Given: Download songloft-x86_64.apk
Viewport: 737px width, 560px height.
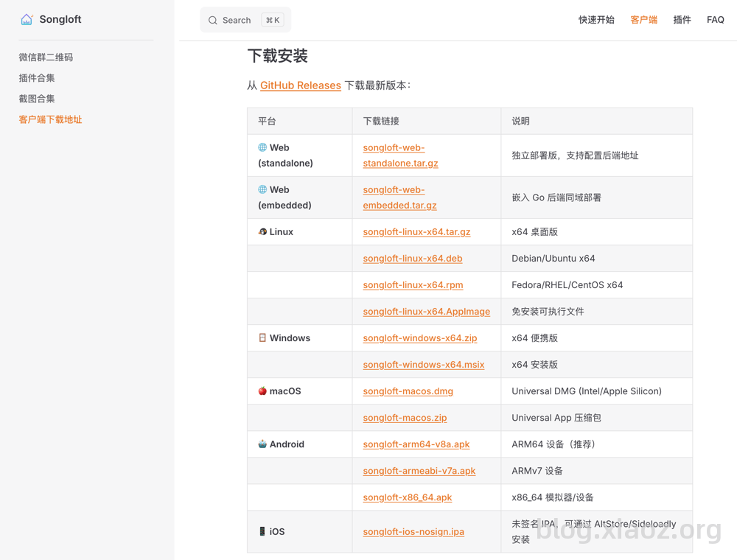Looking at the screenshot, I should (407, 497).
